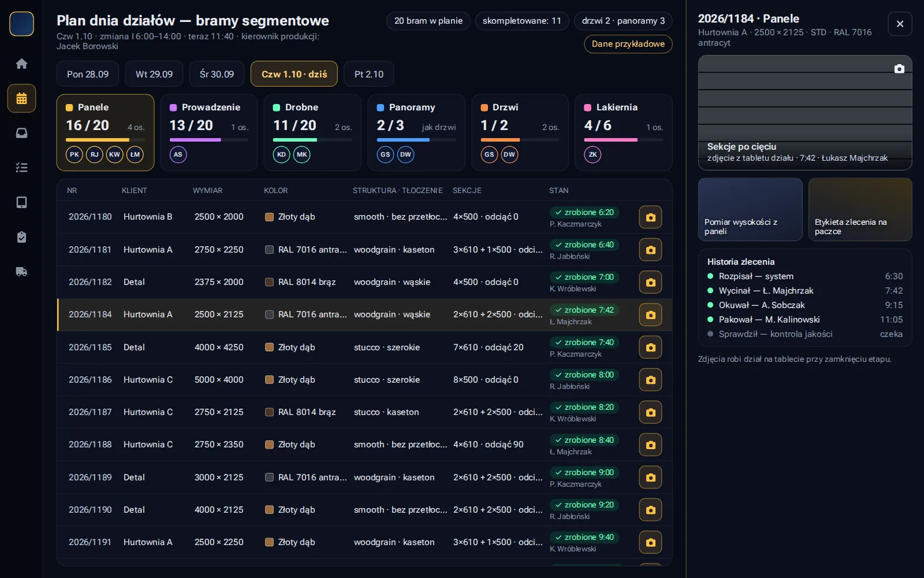This screenshot has height=578, width=924.
Task: Switch to the Pt 2.10 day tab
Action: 368,74
